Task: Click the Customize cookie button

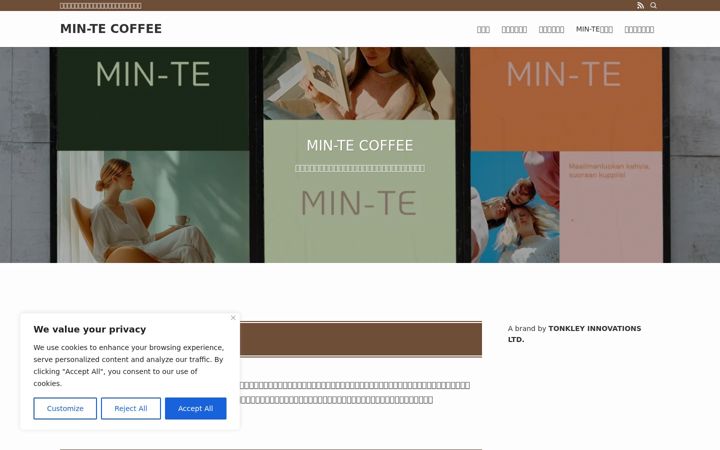Action: (x=65, y=408)
